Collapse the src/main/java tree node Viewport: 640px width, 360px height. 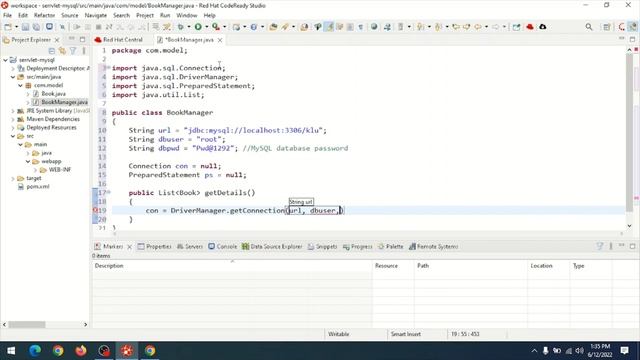click(x=13, y=77)
